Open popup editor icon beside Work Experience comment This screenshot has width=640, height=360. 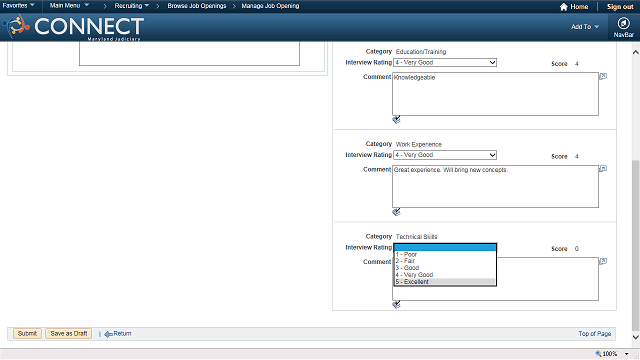603,169
